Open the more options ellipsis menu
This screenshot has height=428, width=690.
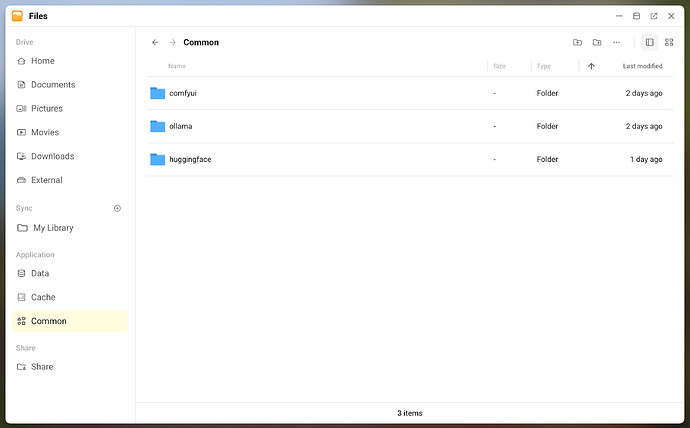coord(616,42)
